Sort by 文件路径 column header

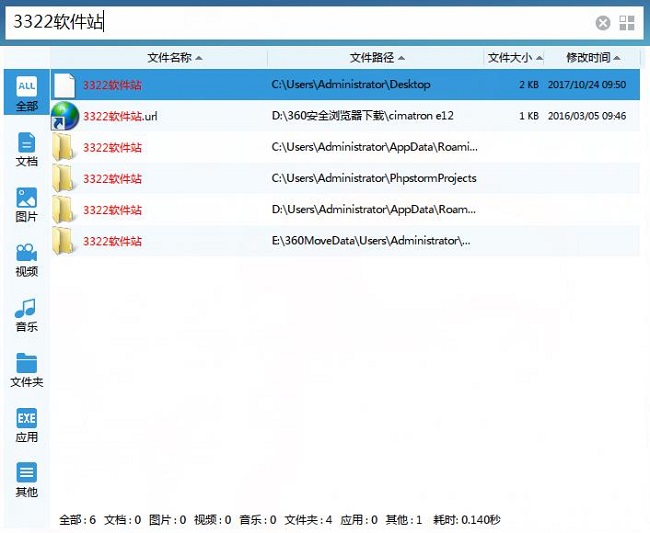pos(377,58)
